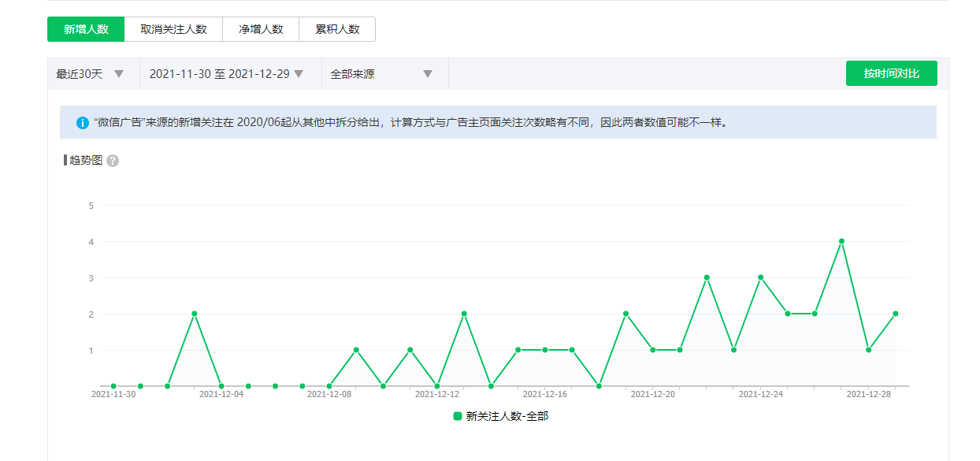980x461 pixels.
Task: Click the 按时间对比 button
Action: coord(891,73)
